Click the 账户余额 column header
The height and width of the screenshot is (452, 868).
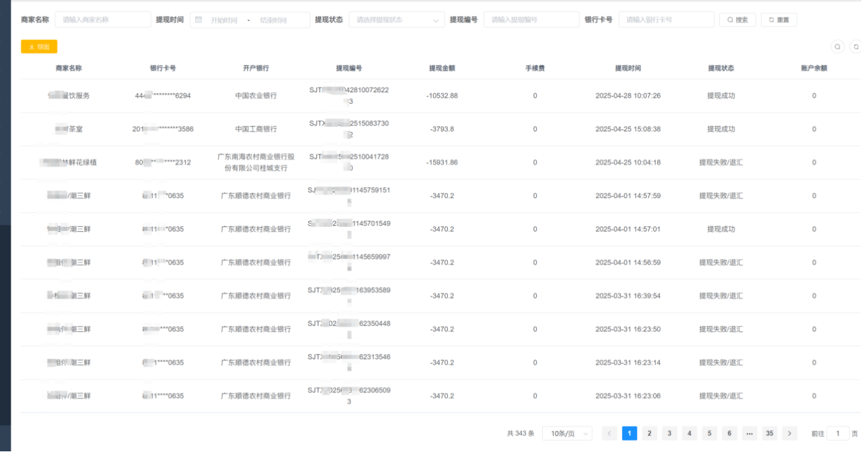point(814,68)
